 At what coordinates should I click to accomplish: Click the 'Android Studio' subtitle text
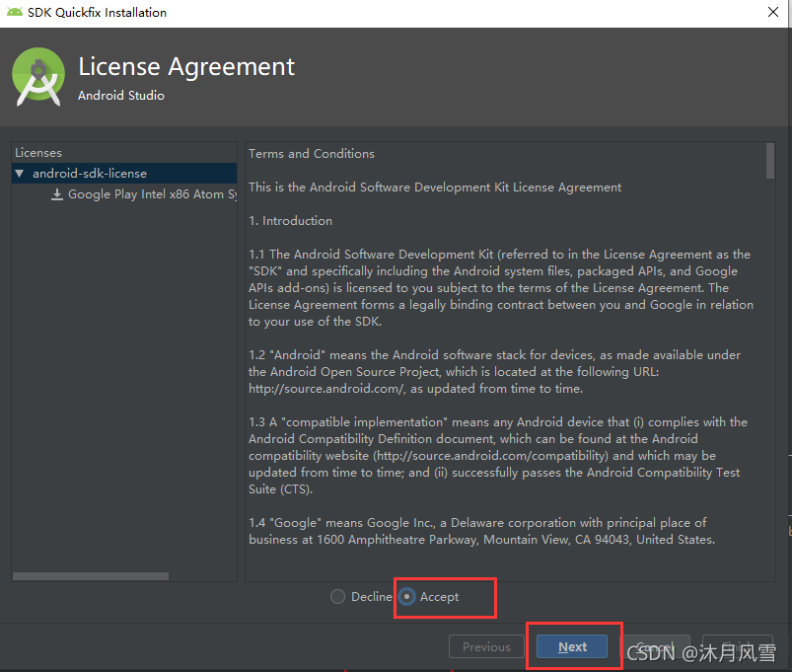(121, 96)
